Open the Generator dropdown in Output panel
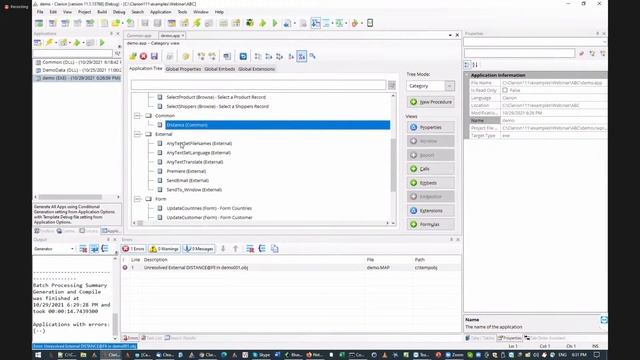 pos(72,249)
